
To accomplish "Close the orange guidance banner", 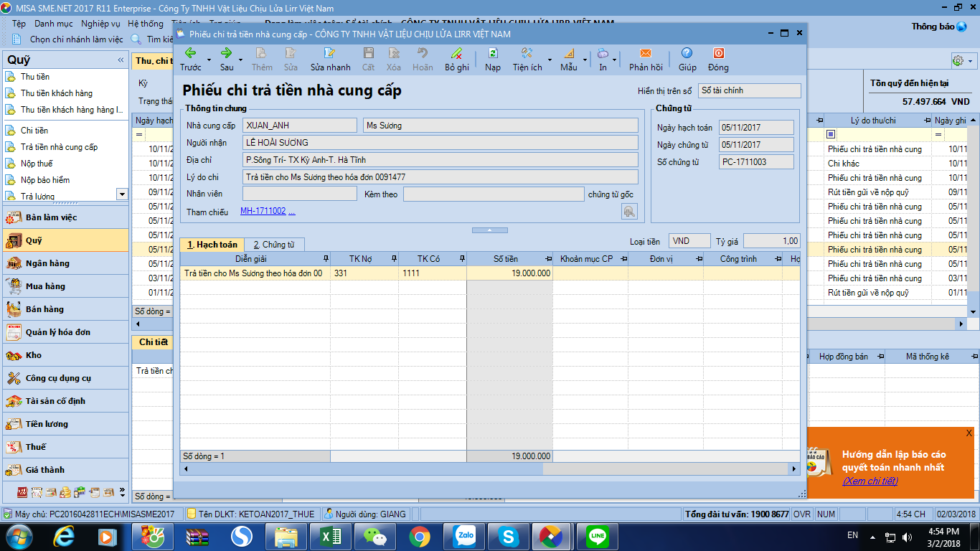I will coord(969,433).
